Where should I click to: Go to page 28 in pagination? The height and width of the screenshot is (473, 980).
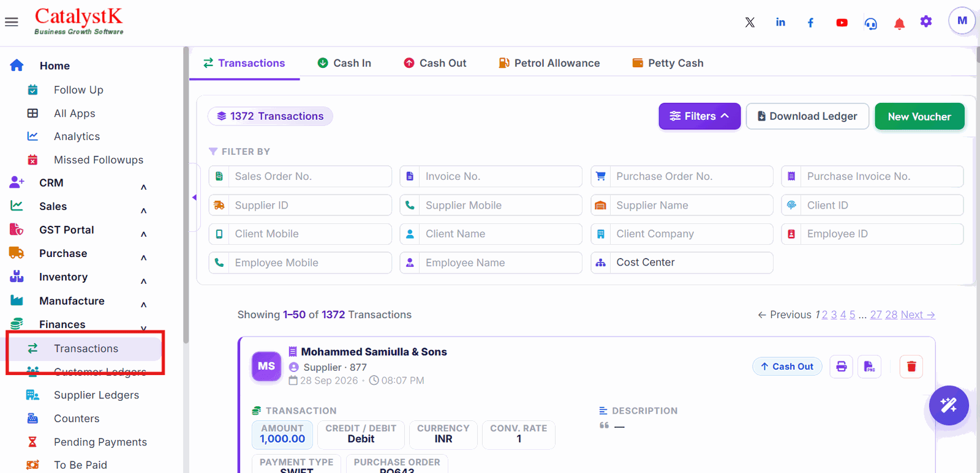(x=891, y=315)
